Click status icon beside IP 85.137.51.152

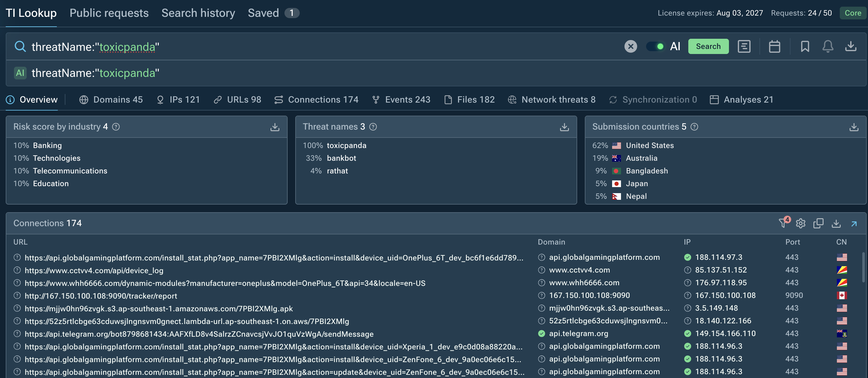(x=687, y=270)
